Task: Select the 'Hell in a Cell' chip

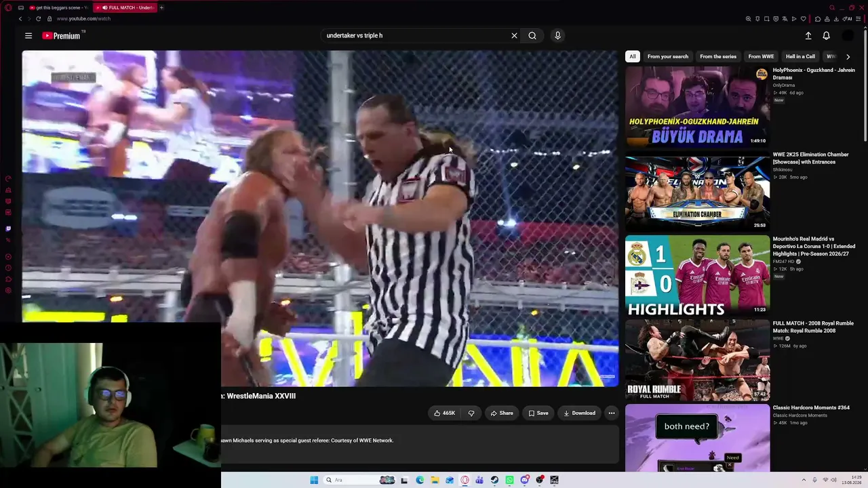Action: coord(800,56)
